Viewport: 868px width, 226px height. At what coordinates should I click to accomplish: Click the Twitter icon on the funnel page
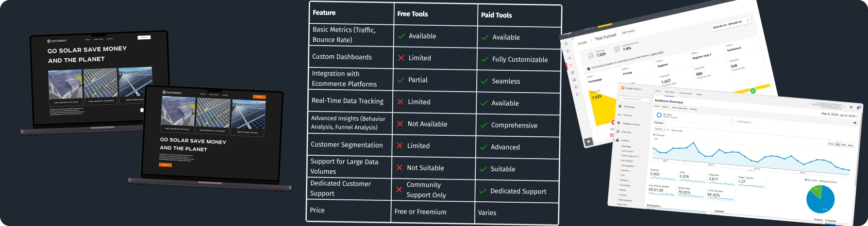588,142
